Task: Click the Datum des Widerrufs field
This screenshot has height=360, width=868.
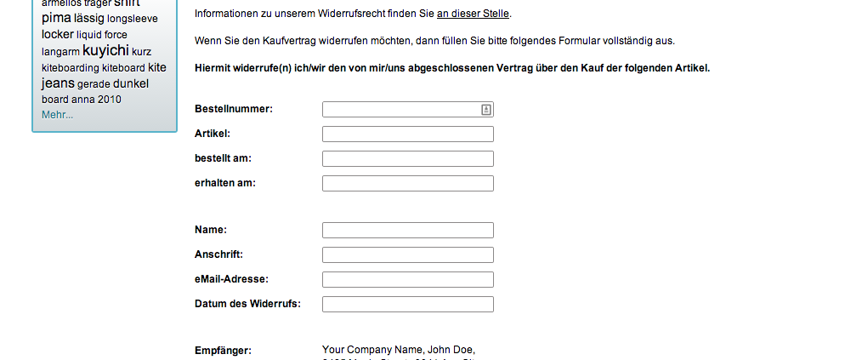Action: 407,304
